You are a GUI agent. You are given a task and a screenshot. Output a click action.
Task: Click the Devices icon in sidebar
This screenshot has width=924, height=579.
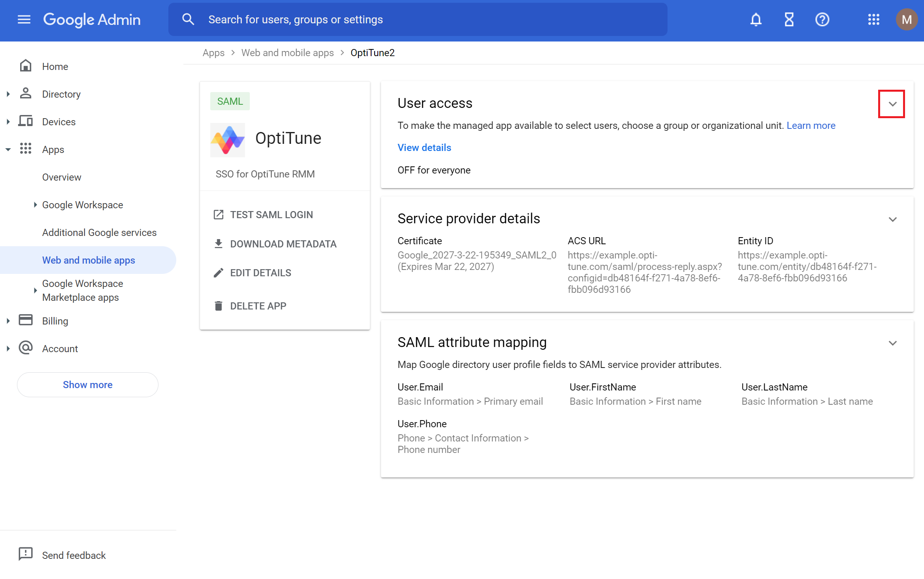(26, 121)
